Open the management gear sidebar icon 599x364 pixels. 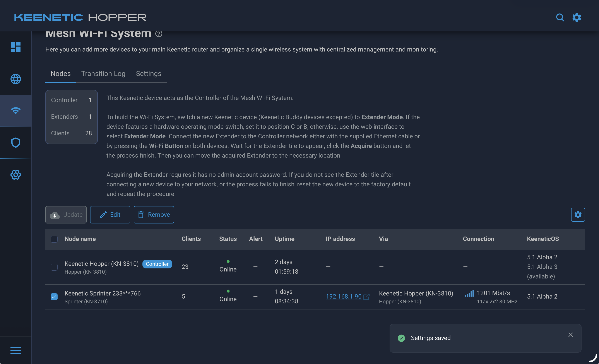pos(15,175)
